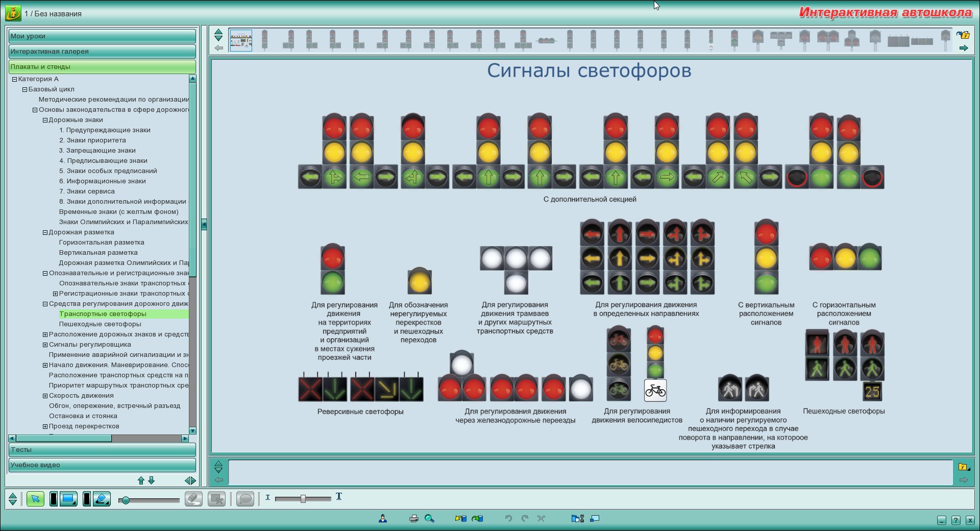
Task: Open the help question mark button
Action: coord(956,520)
